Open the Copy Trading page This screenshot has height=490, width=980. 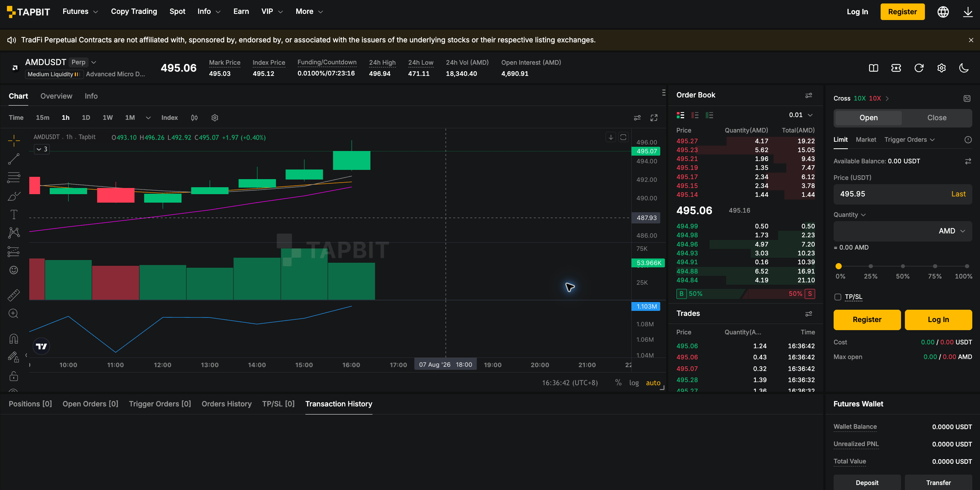(x=134, y=12)
